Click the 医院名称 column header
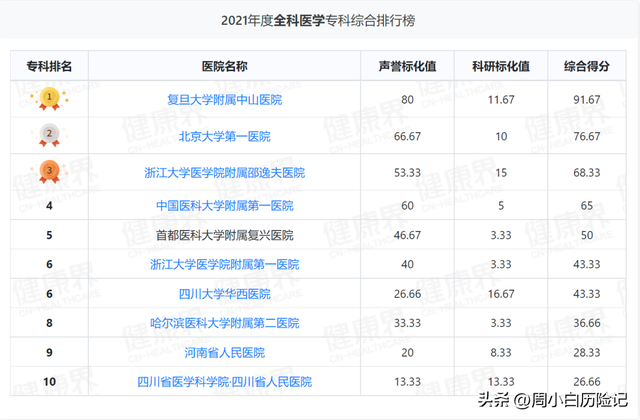 click(x=224, y=66)
